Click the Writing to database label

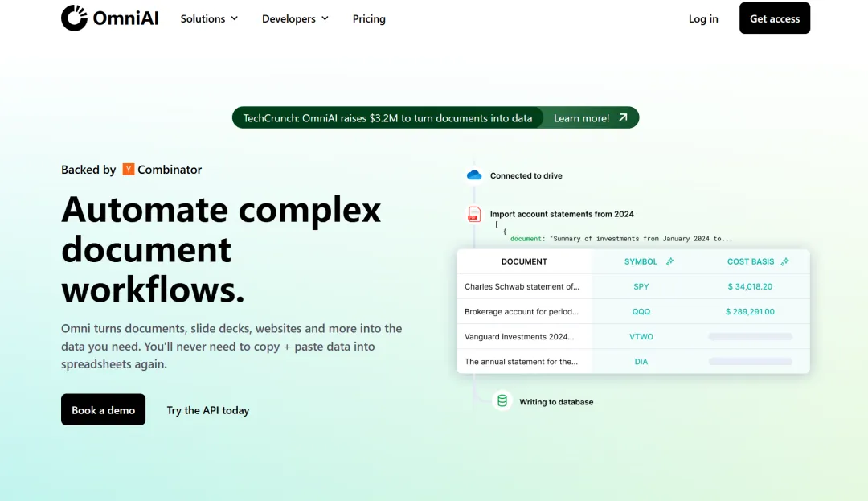click(556, 402)
